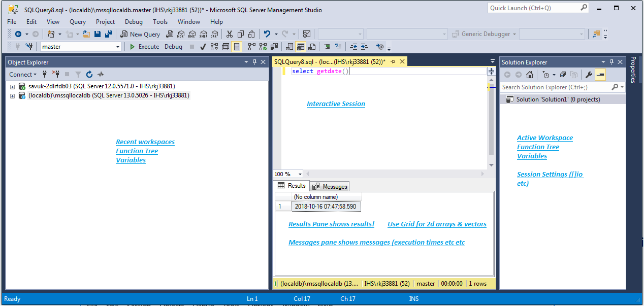Increase the line indent
This screenshot has height=306, width=644.
[365, 47]
